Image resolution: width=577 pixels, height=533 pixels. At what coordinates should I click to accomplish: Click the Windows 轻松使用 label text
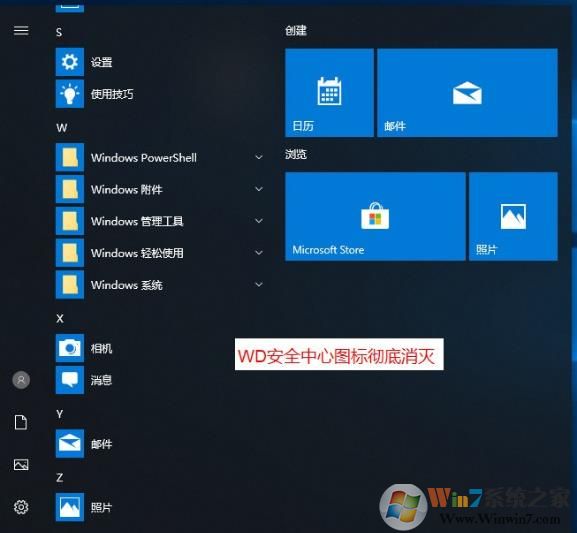pos(137,253)
